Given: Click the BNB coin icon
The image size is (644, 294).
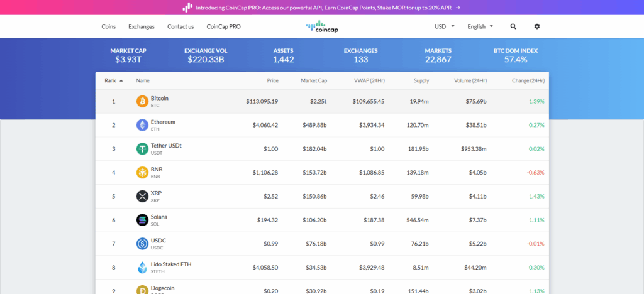Looking at the screenshot, I should (142, 172).
